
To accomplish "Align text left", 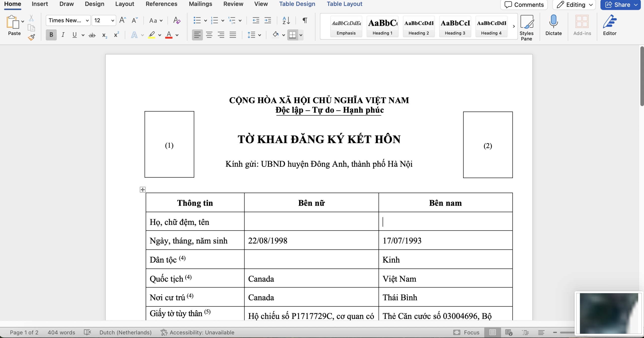I will (x=197, y=35).
